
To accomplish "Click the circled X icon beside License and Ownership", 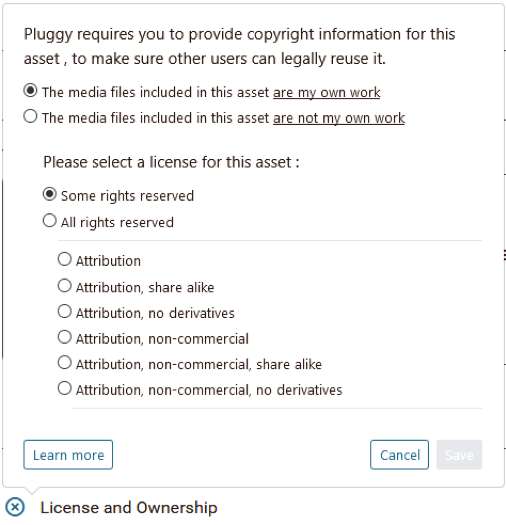I will [15, 507].
